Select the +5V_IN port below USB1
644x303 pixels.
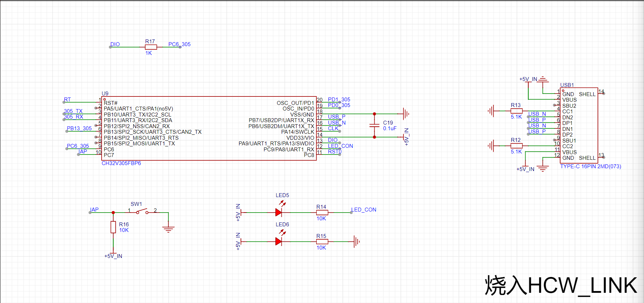coord(525,169)
